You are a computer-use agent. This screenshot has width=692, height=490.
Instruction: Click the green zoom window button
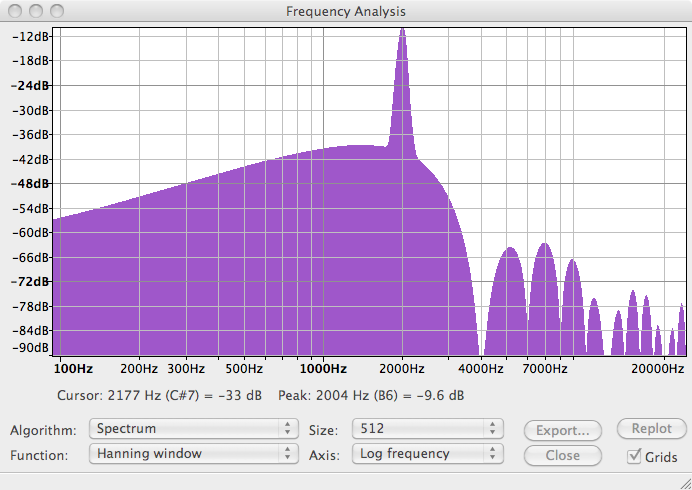[x=57, y=11]
